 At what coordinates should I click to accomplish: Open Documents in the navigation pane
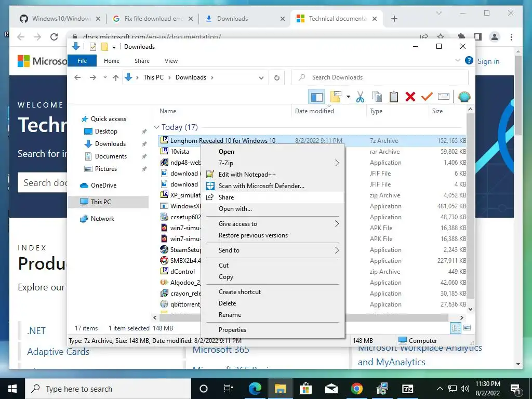(x=111, y=156)
